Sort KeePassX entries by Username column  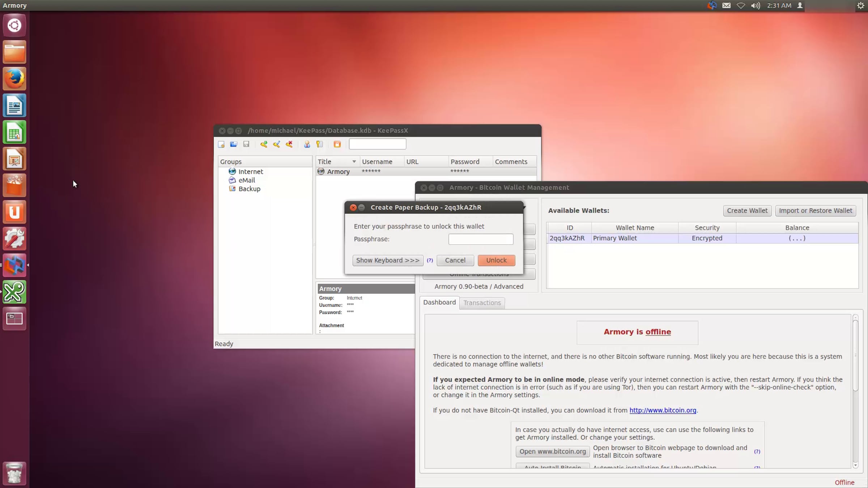(382, 162)
